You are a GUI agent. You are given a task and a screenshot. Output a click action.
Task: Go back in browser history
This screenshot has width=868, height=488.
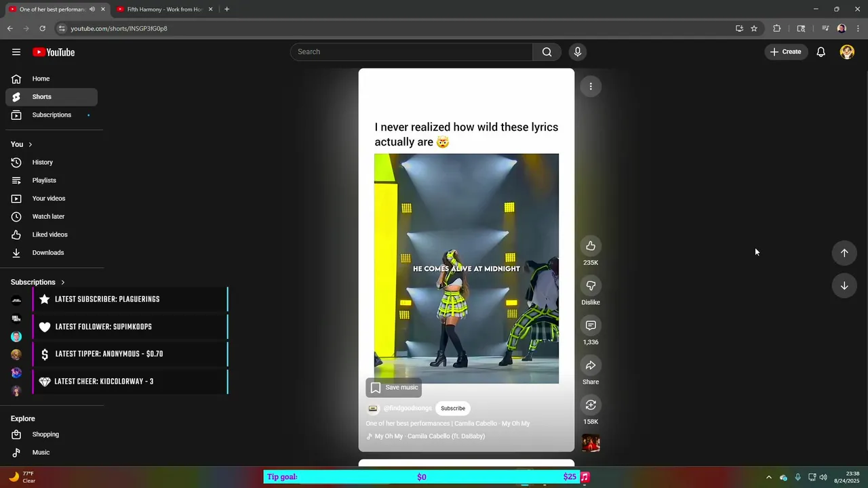9,28
